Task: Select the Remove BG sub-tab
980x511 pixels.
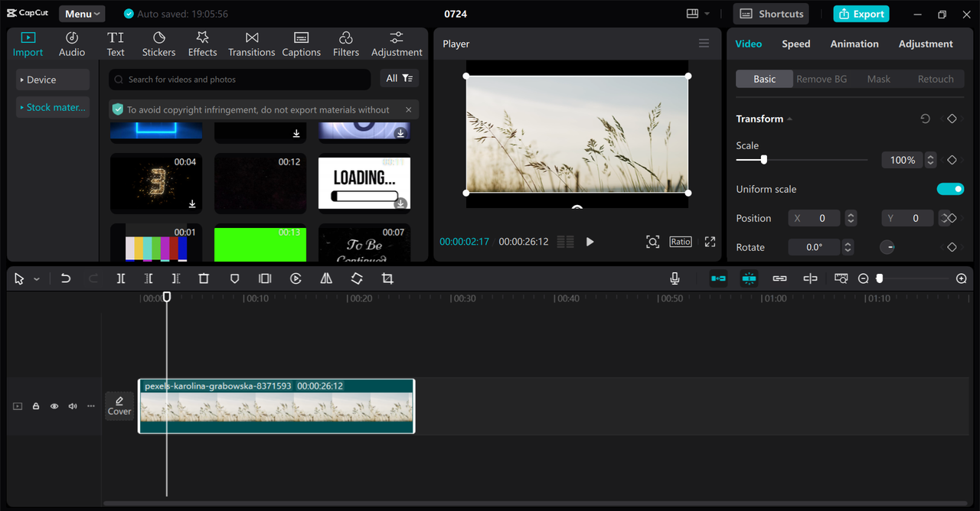Action: pyautogui.click(x=822, y=79)
